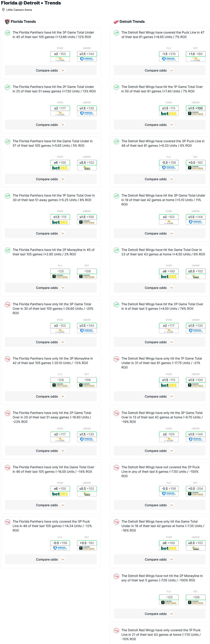Viewport: 210px width, 644px height.
Task: Select +0.5 -204 DET odds in the 2P Puck Line card
Action: (195, 489)
